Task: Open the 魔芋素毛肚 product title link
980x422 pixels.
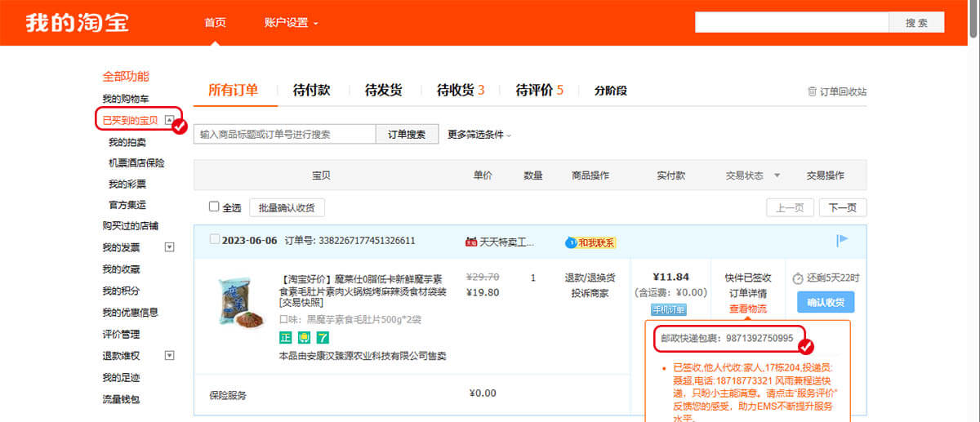Action: click(x=363, y=291)
